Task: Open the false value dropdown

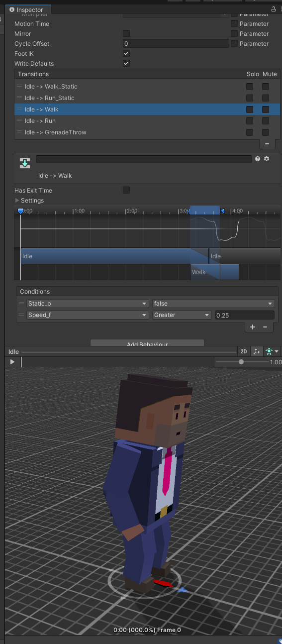Action: click(213, 303)
